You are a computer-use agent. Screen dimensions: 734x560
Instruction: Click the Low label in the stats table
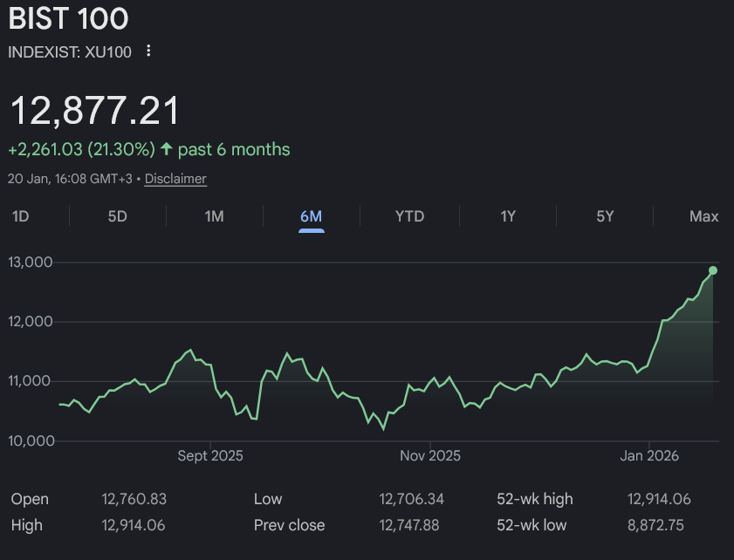[x=268, y=499]
